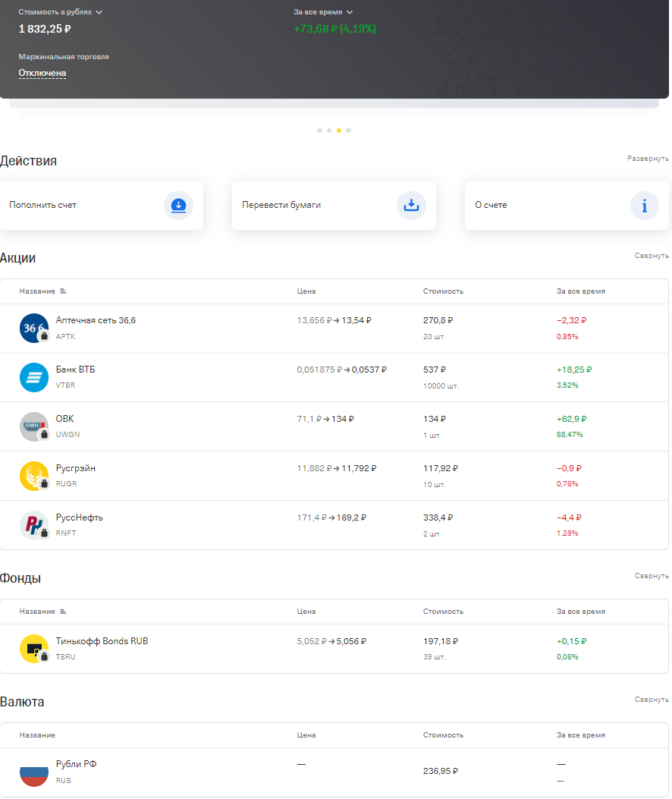This screenshot has width=672, height=799.
Task: Click the Цена column header in Валюта
Action: pos(306,735)
